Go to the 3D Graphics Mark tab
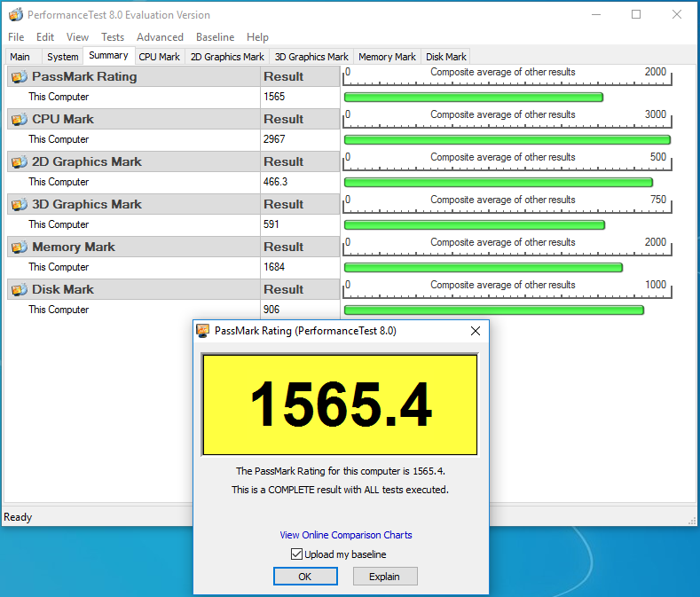The height and width of the screenshot is (597, 700). click(x=311, y=57)
